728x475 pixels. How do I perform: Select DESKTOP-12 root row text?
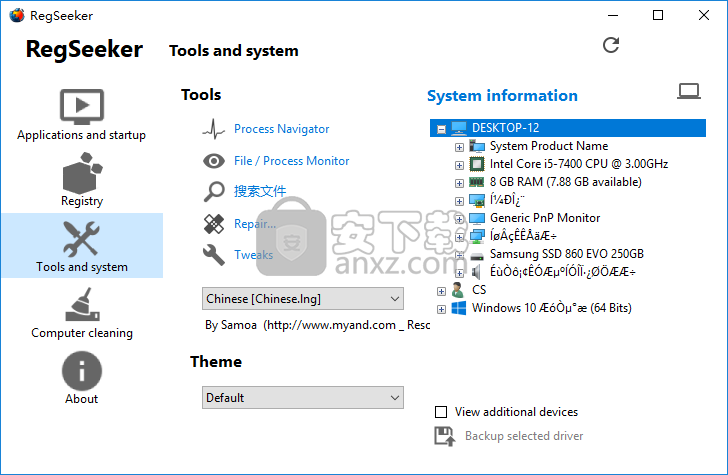point(506,128)
